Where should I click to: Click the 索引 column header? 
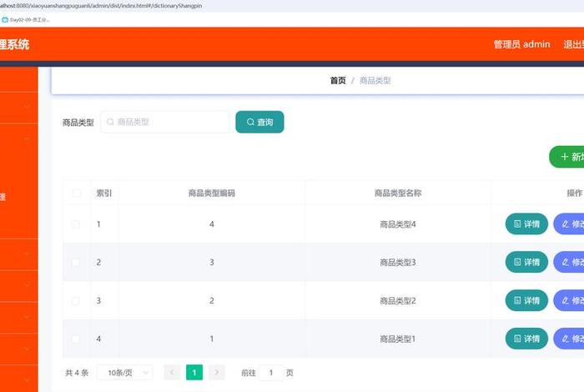(x=104, y=193)
